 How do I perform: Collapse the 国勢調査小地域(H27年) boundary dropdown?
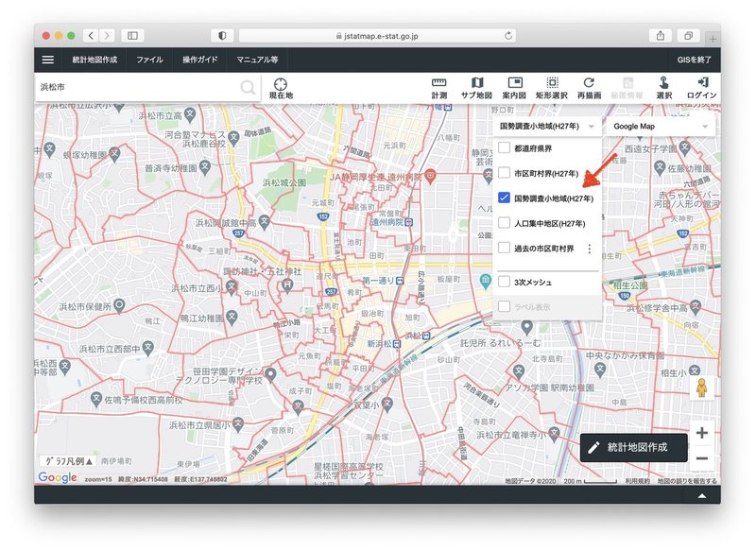tap(547, 127)
